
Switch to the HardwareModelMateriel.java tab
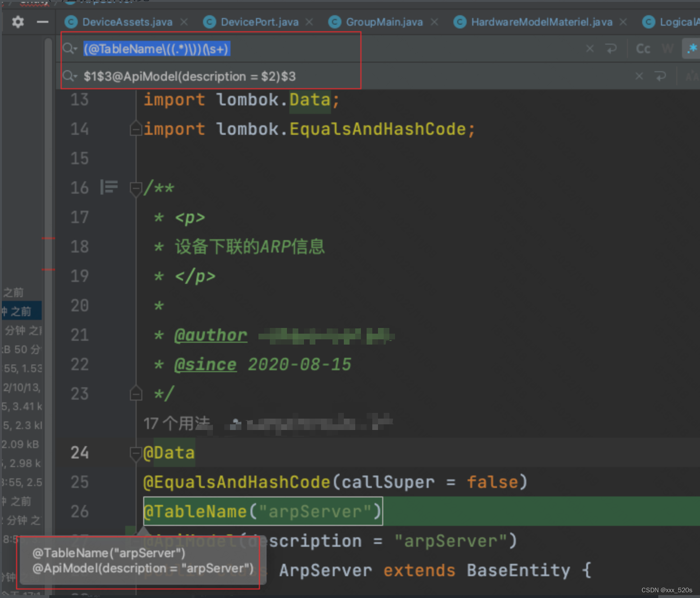point(542,22)
